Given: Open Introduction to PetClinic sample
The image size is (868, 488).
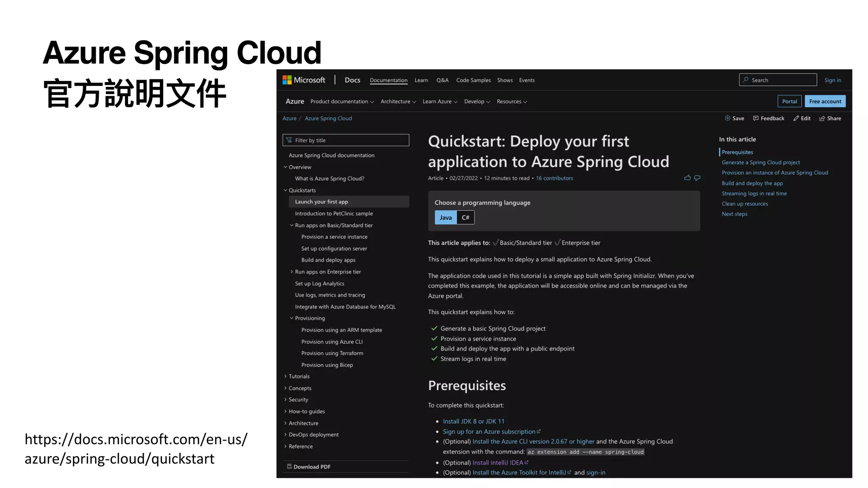Looking at the screenshot, I should (x=334, y=213).
